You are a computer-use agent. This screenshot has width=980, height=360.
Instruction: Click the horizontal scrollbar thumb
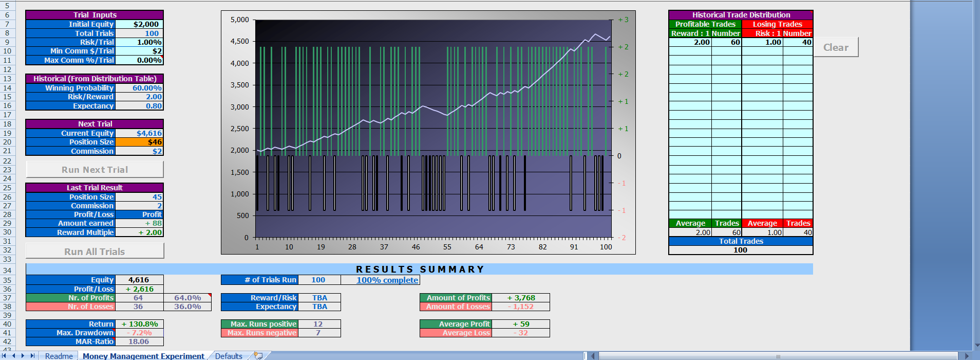778,355
